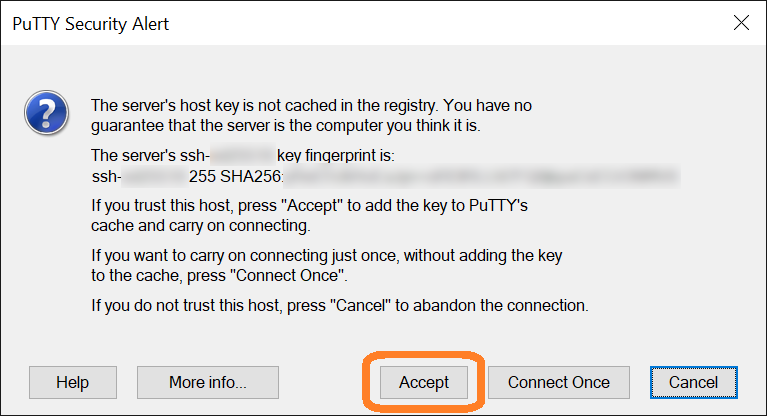Click the 'If you do not trust this host' line
The height and width of the screenshot is (416, 767).
340,305
